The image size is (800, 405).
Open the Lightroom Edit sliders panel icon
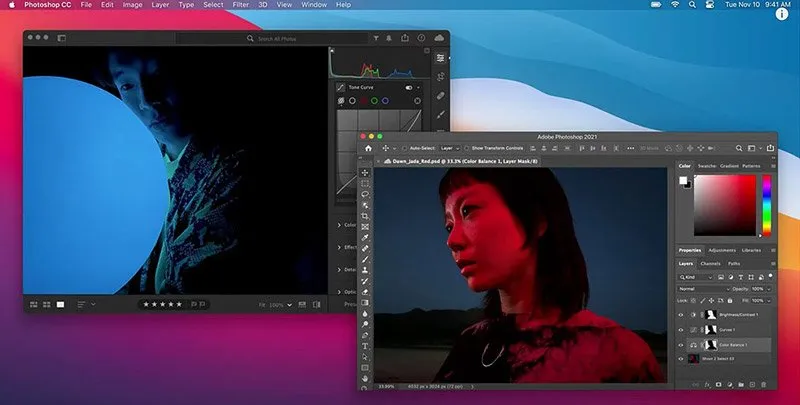pyautogui.click(x=441, y=58)
